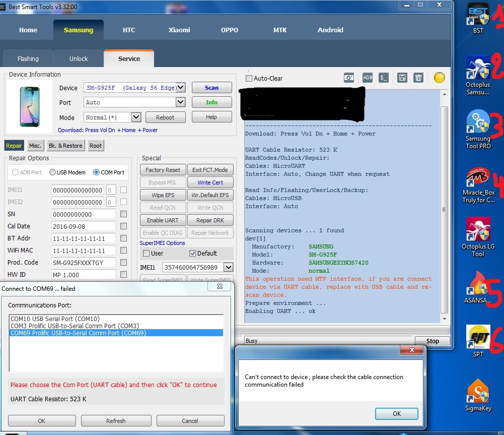Open the SPT desktop shortcut
504x435 pixels.
(478, 341)
